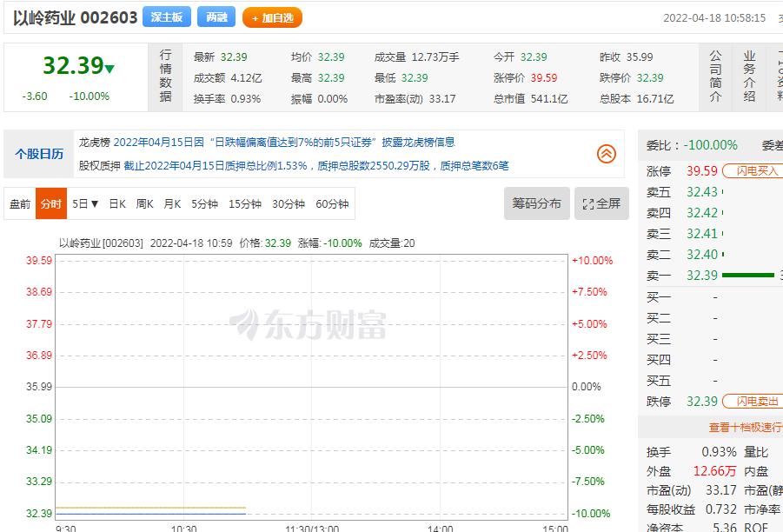Viewport: 783px width, 532px height.
Task: Switch to the 月K chart tab
Action: (172, 203)
